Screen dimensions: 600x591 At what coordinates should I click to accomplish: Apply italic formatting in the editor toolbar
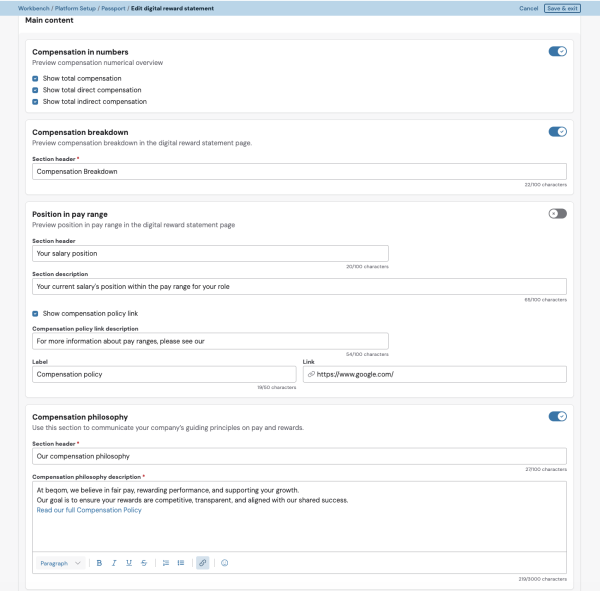(114, 563)
